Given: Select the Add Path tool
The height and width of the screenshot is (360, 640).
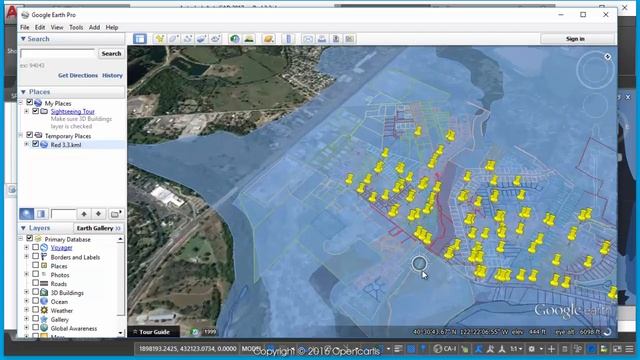Looking at the screenshot, I should (188, 39).
